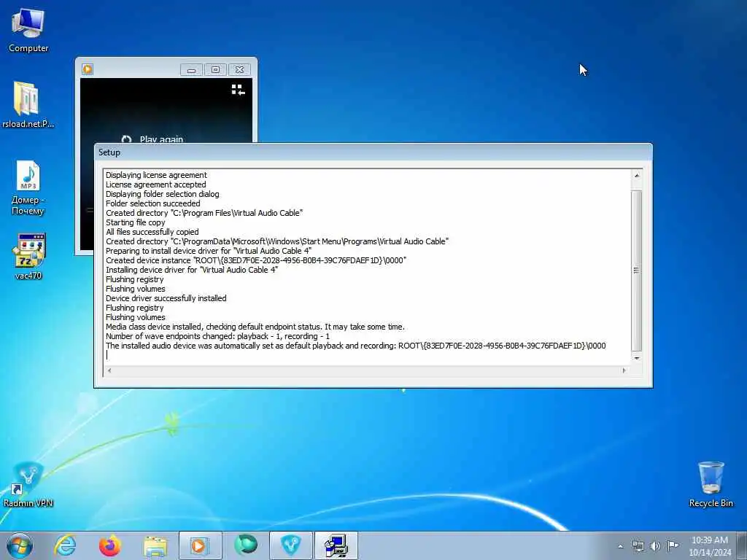Close the Media Player window
The width and height of the screenshot is (747, 560).
(239, 70)
